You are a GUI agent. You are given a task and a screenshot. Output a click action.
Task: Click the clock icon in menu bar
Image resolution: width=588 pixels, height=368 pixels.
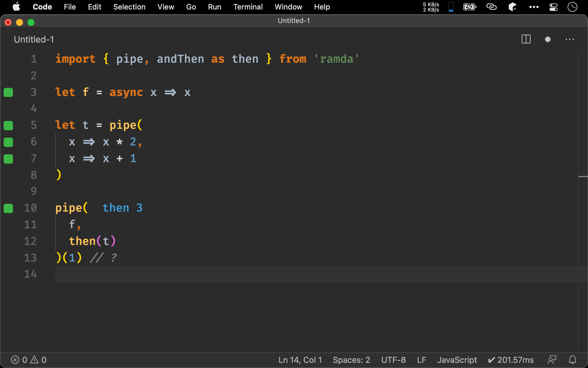point(572,7)
